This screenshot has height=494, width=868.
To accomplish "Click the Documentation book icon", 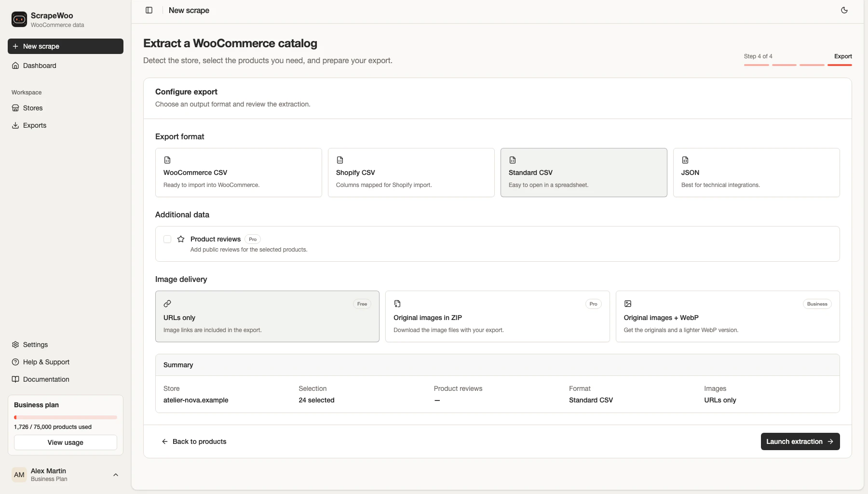I will click(15, 379).
